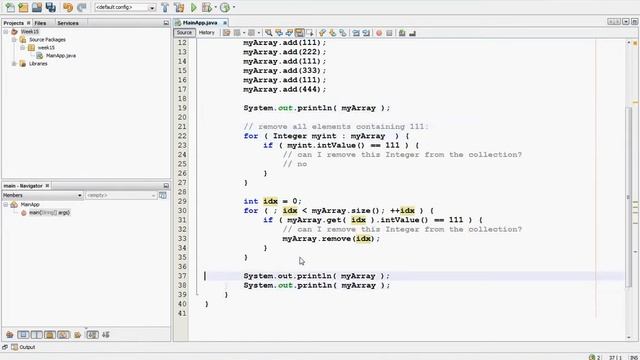Collapse the week15 package node
The height and width of the screenshot is (360, 640).
coord(22,48)
